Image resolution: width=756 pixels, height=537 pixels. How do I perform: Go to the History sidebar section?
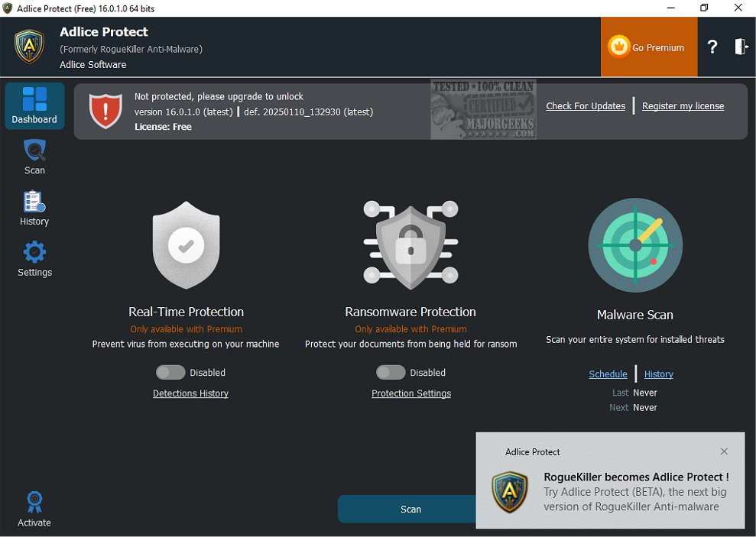(34, 208)
